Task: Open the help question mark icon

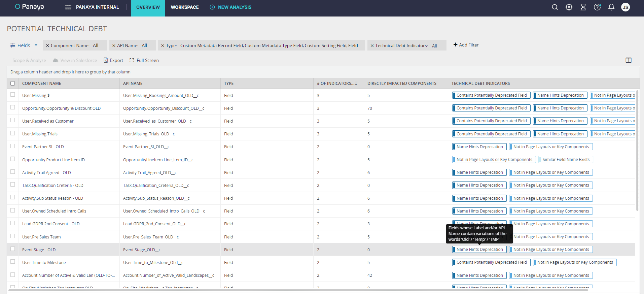Action: (597, 7)
